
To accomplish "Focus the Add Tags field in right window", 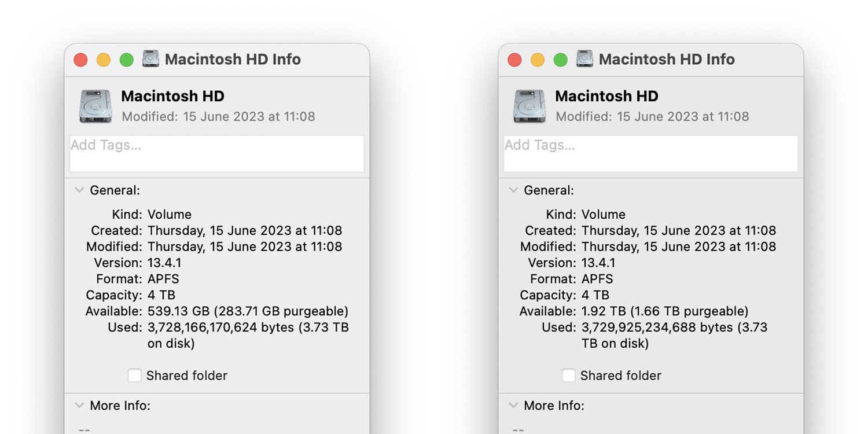I will point(651,153).
